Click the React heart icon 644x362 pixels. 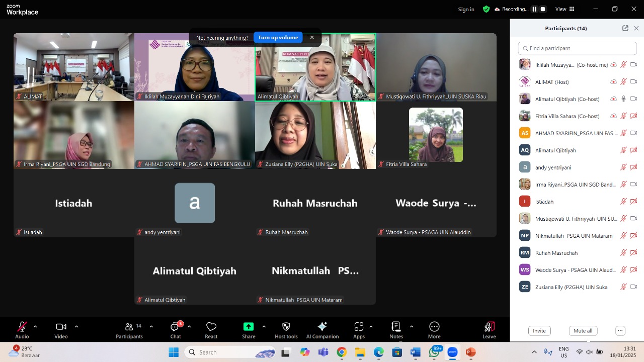tap(211, 330)
